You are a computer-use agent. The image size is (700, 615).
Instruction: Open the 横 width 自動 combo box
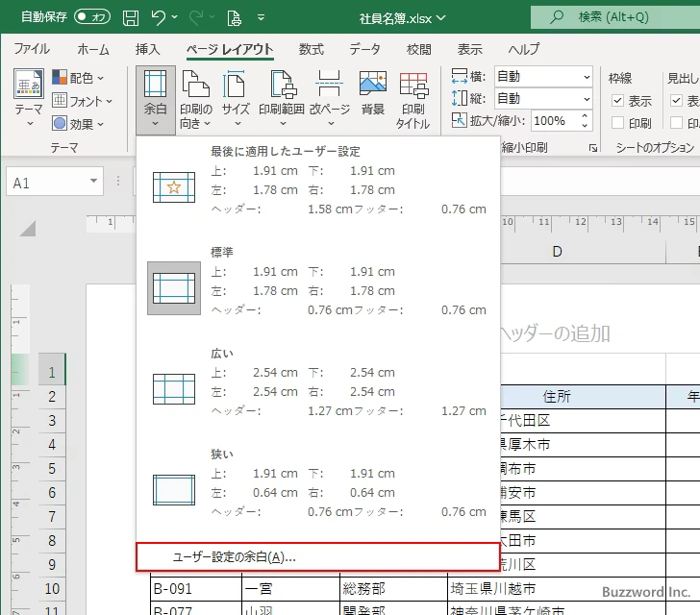click(543, 77)
